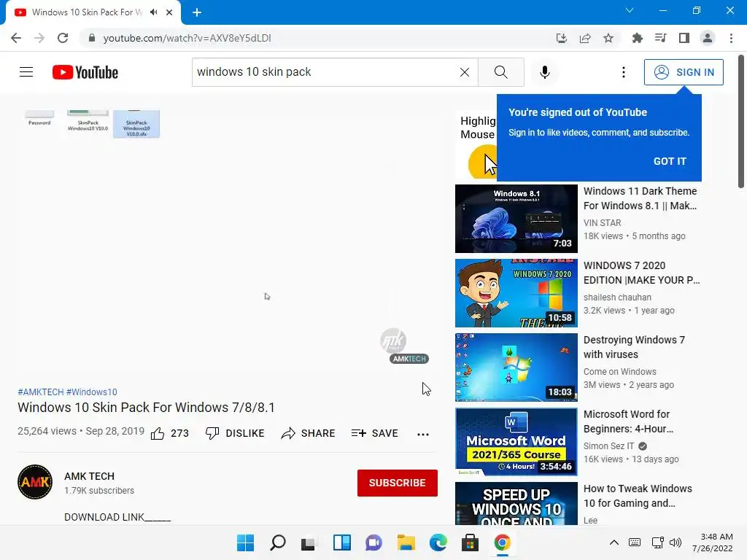The height and width of the screenshot is (560, 747).
Task: Launch Microsoft Edge from taskbar
Action: point(438,542)
